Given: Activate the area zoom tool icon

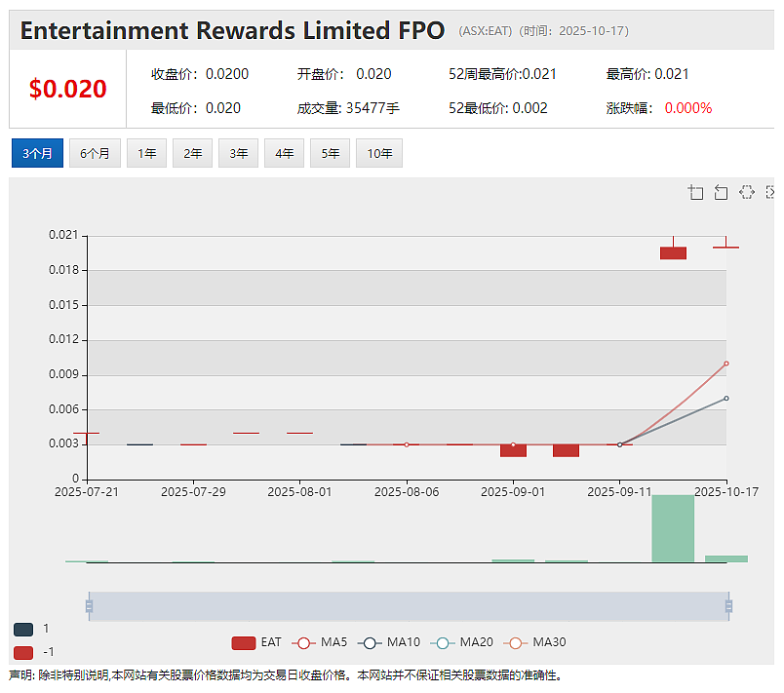Looking at the screenshot, I should [x=695, y=192].
